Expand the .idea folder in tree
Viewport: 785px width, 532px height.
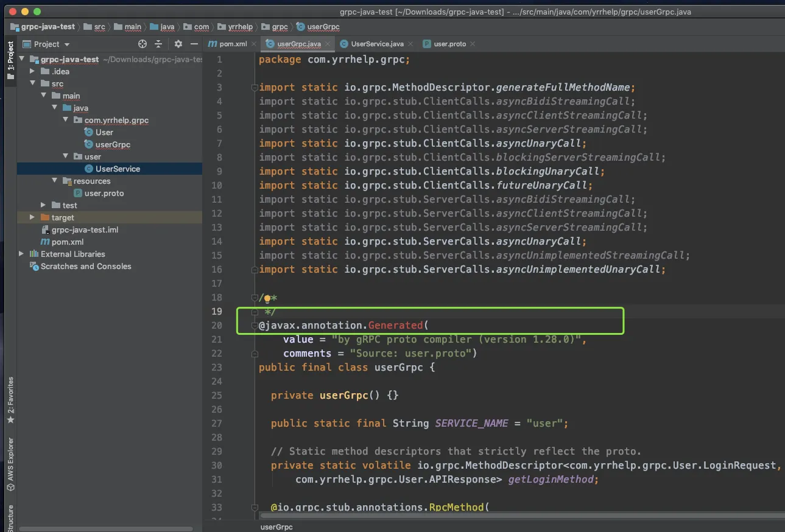(32, 71)
